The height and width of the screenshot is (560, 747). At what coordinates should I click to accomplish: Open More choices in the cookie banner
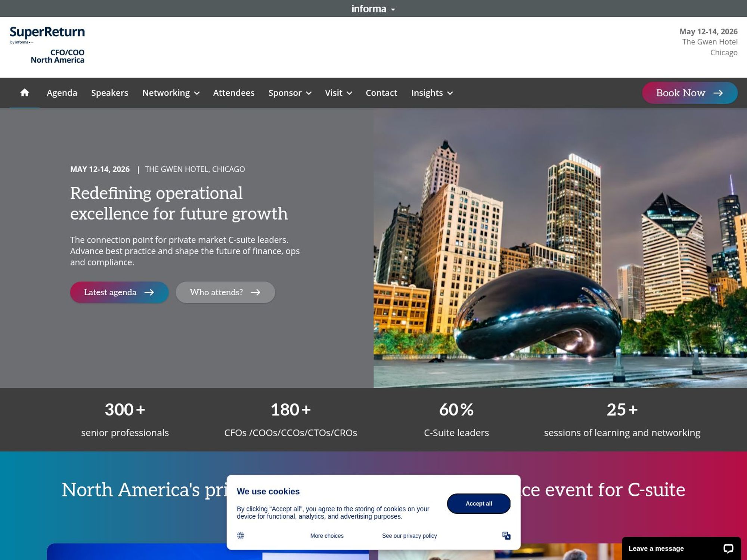click(326, 535)
